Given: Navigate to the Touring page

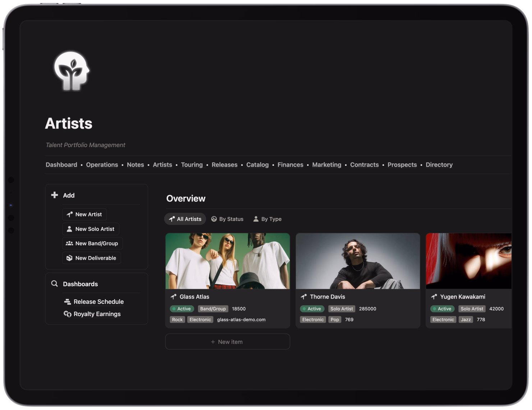Looking at the screenshot, I should point(192,165).
